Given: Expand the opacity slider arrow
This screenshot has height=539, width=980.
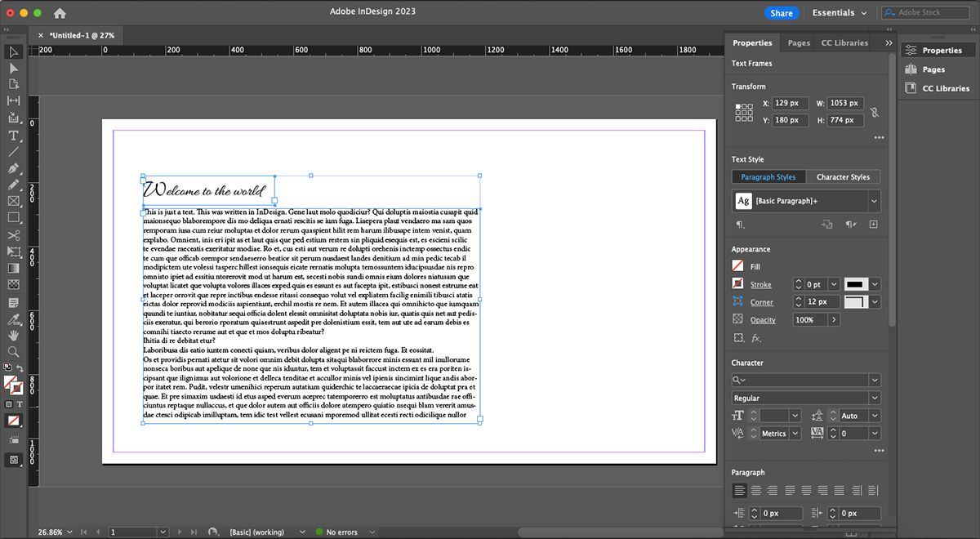Looking at the screenshot, I should [x=834, y=319].
